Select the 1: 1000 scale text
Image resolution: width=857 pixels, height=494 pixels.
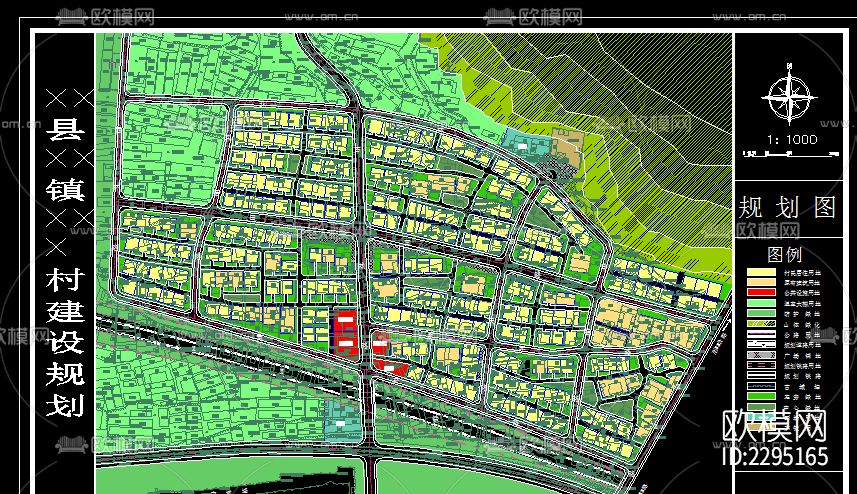point(792,140)
